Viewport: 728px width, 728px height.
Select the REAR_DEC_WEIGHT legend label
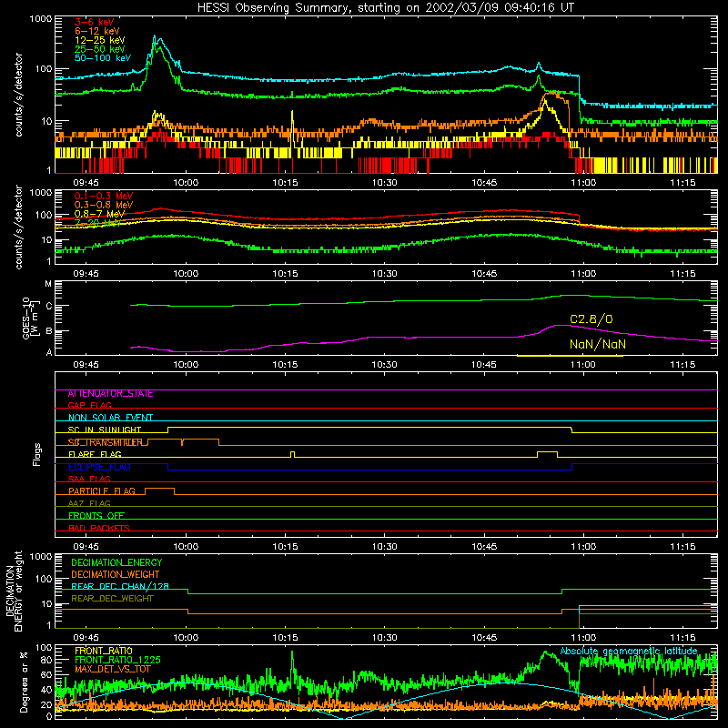click(112, 599)
